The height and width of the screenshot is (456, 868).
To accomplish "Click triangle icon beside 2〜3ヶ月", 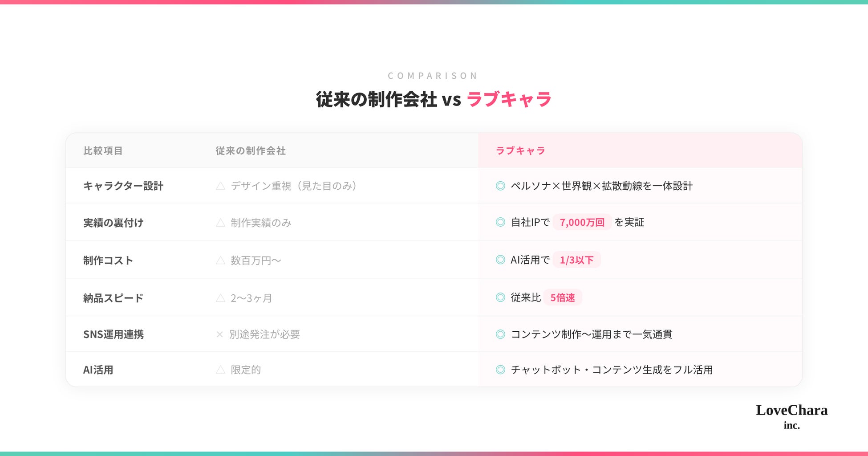I will click(x=220, y=297).
